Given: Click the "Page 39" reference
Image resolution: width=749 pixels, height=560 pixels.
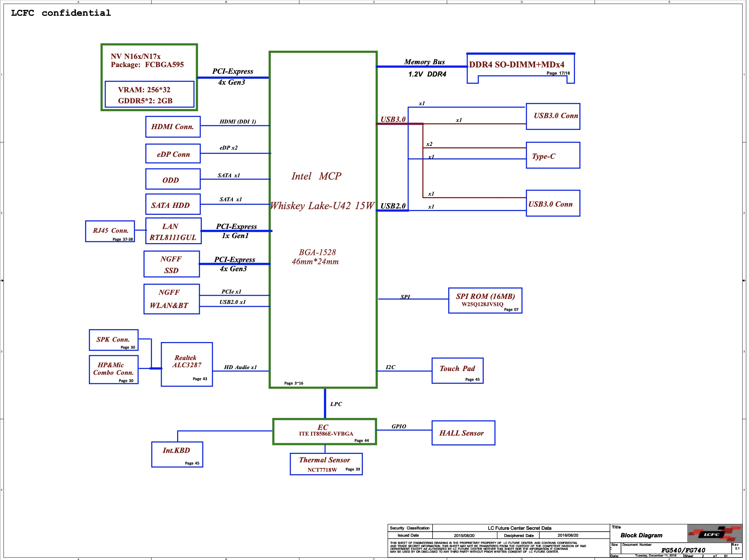Looking at the screenshot, I should 352,469.
